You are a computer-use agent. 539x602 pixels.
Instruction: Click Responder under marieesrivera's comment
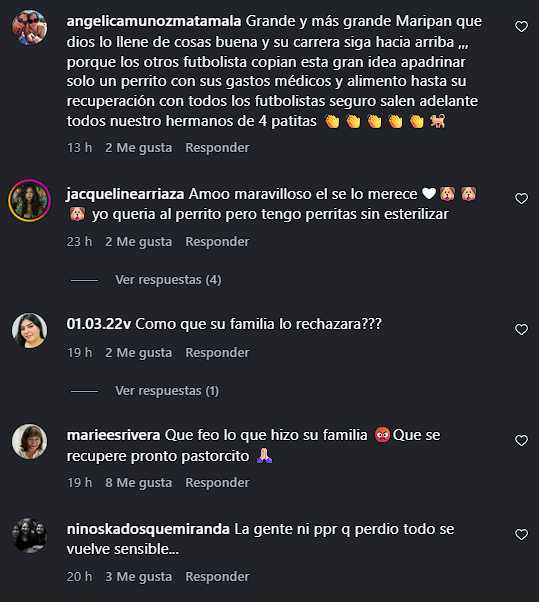pyautogui.click(x=217, y=483)
